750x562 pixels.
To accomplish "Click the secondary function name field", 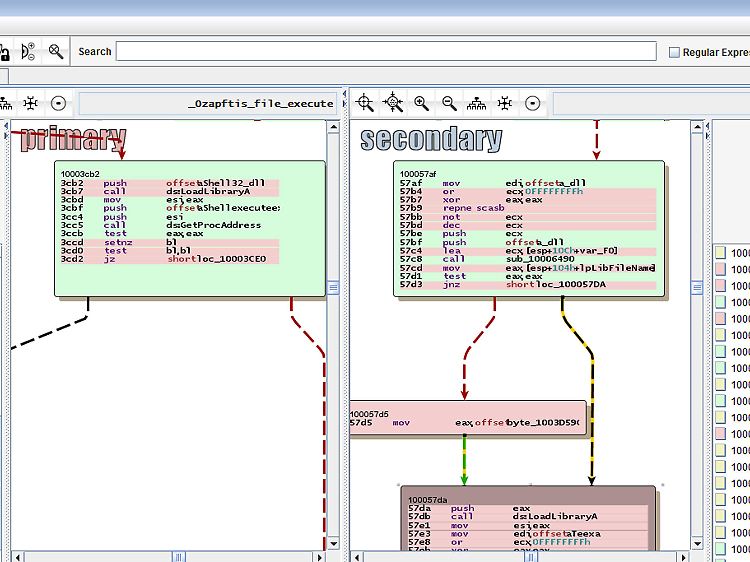I will pos(651,104).
